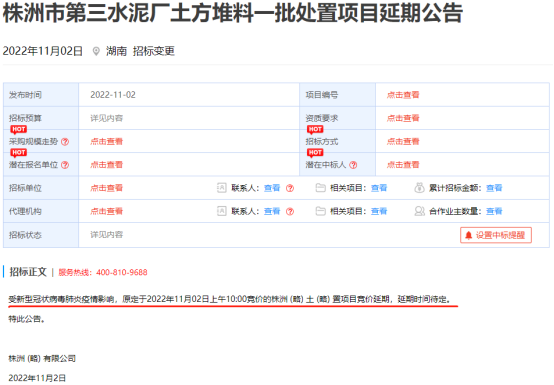The width and height of the screenshot is (554, 385).
Task: Click 查看 next to 合作业主数量
Action: (x=494, y=211)
